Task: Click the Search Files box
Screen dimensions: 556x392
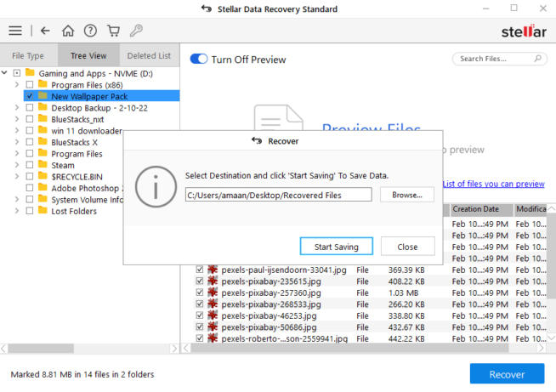Action: [x=499, y=59]
